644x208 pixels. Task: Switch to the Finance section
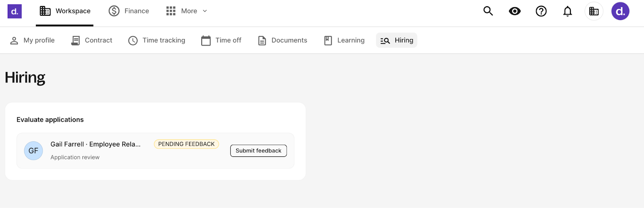129,11
